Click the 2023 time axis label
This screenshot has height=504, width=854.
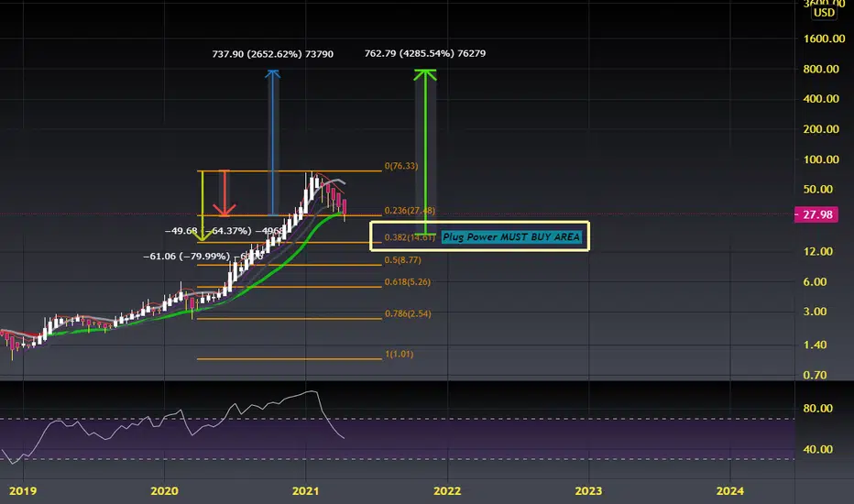[589, 491]
